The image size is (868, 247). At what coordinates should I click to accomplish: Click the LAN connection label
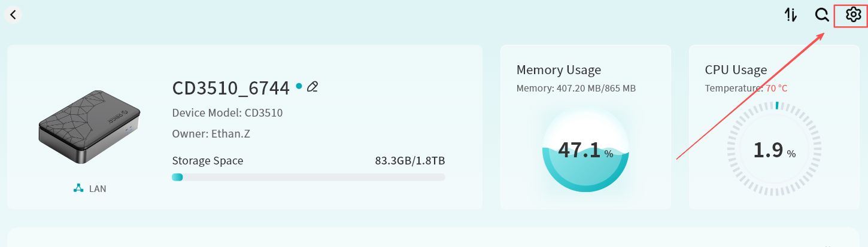98,189
